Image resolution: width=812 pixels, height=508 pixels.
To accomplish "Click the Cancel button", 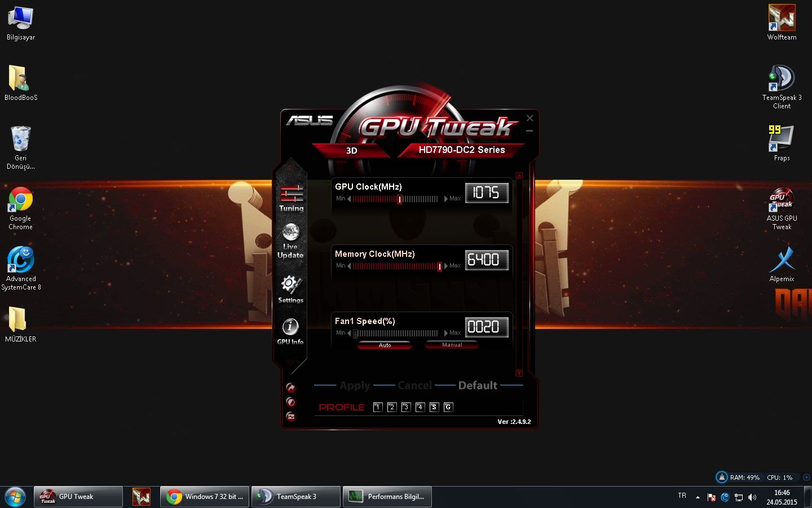I will coord(414,386).
